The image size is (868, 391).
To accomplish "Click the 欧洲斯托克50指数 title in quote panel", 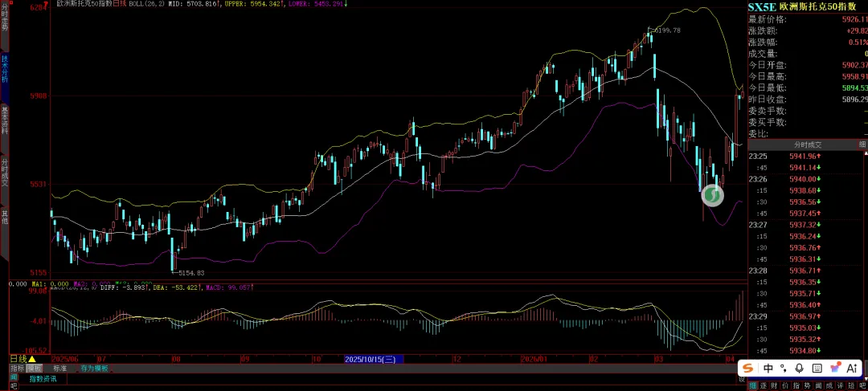I will click(x=816, y=7).
